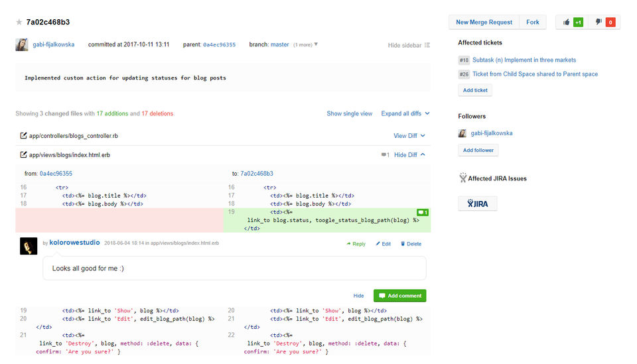Click the JIRA logo button
Image resolution: width=637 pixels, height=364 pixels.
478,204
